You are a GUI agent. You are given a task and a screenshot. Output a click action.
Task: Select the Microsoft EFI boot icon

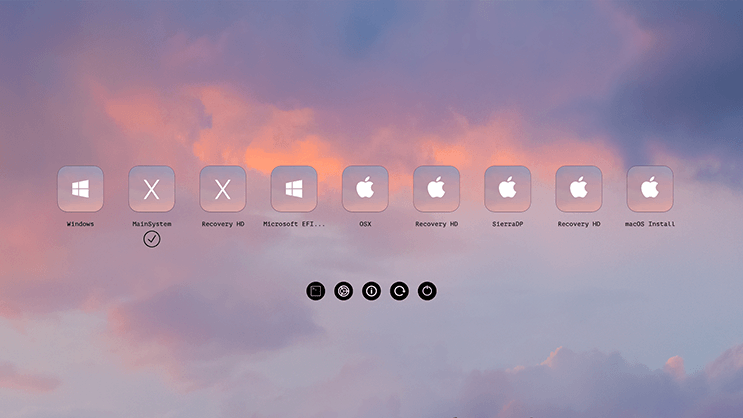294,189
